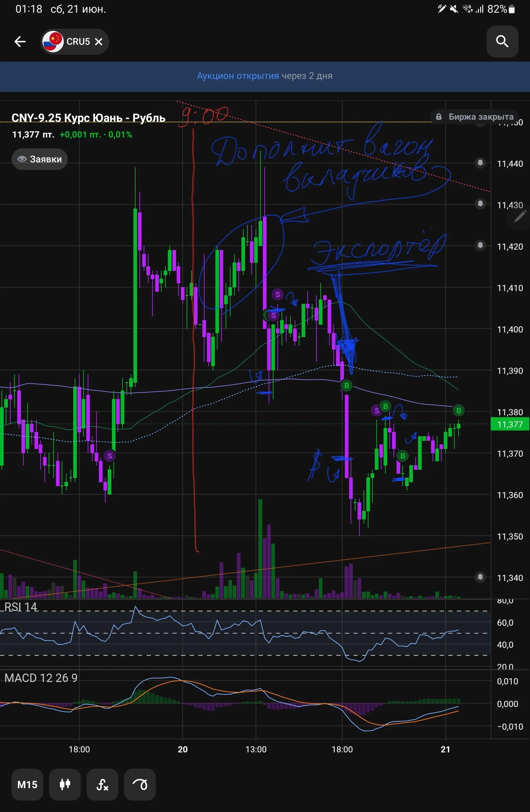Open the M15 timeframe selector
The image size is (530, 812).
tap(27, 784)
